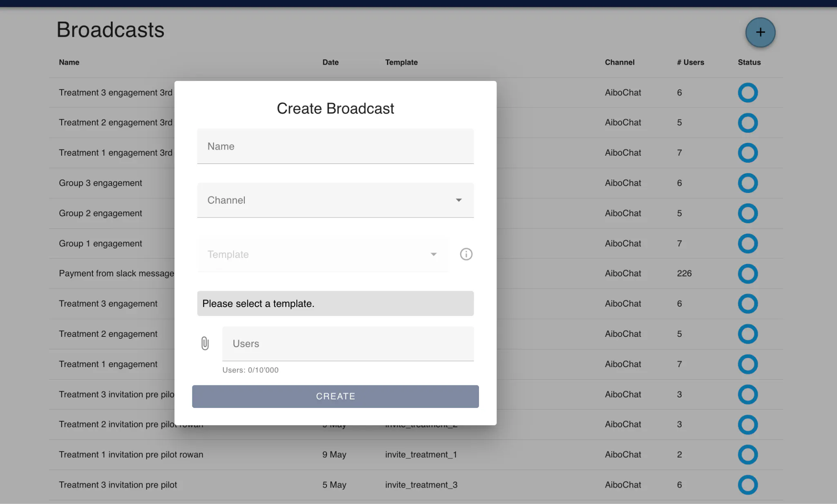This screenshot has width=837, height=504.
Task: Click status circle for Payment from slack message
Action: coord(747,273)
